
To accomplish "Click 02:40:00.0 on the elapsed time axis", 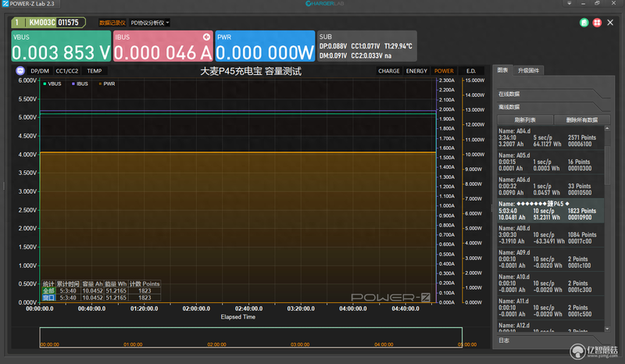I will tap(248, 309).
